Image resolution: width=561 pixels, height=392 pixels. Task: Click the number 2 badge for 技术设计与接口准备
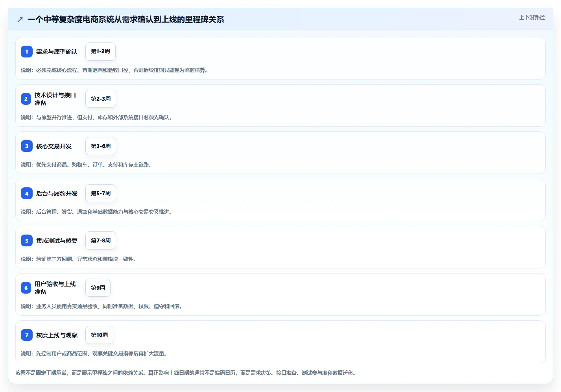pos(26,99)
